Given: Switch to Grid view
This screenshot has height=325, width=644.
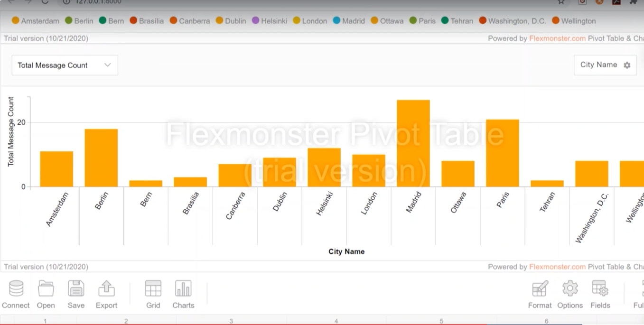Looking at the screenshot, I should 153,288.
